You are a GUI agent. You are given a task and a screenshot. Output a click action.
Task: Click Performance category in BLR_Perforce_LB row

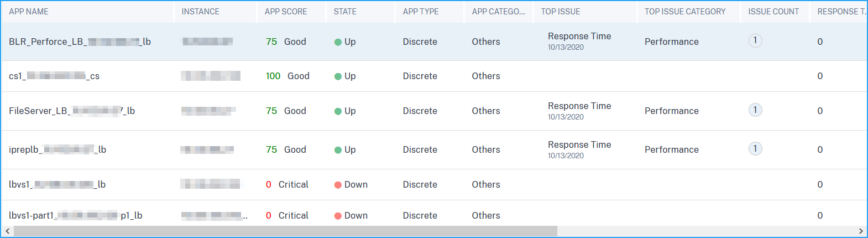[x=672, y=42]
